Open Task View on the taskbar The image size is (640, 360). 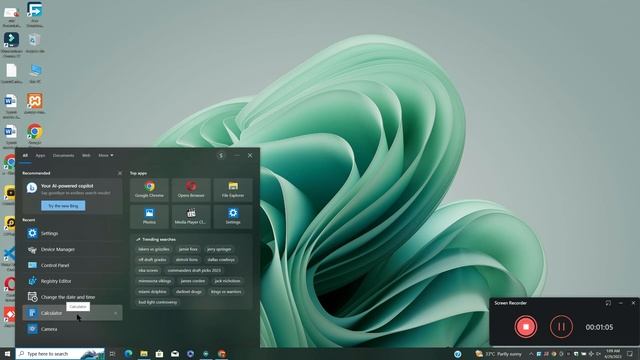112,354
